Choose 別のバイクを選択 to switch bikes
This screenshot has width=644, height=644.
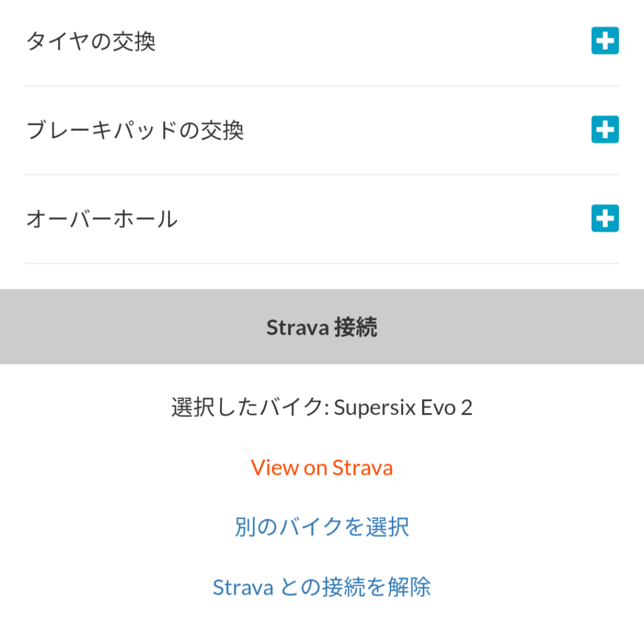point(322,527)
